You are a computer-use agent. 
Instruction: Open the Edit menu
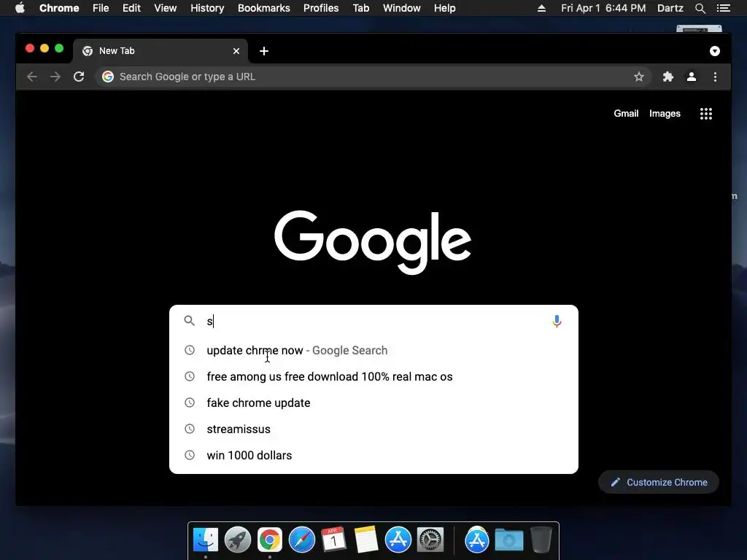131,8
